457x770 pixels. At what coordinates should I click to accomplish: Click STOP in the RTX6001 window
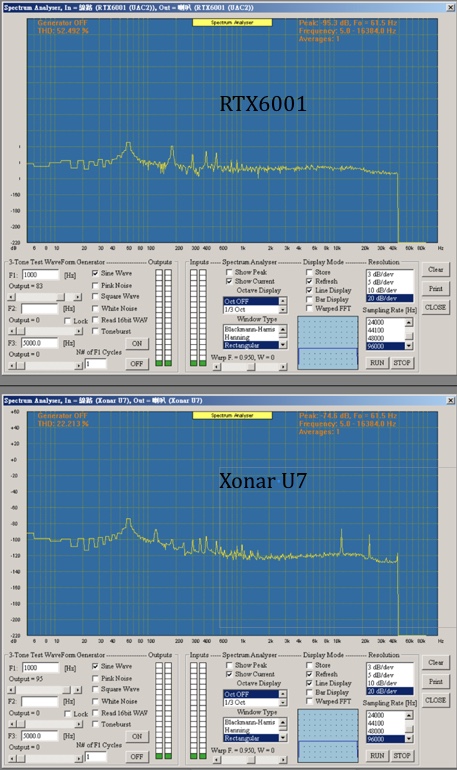[402, 362]
